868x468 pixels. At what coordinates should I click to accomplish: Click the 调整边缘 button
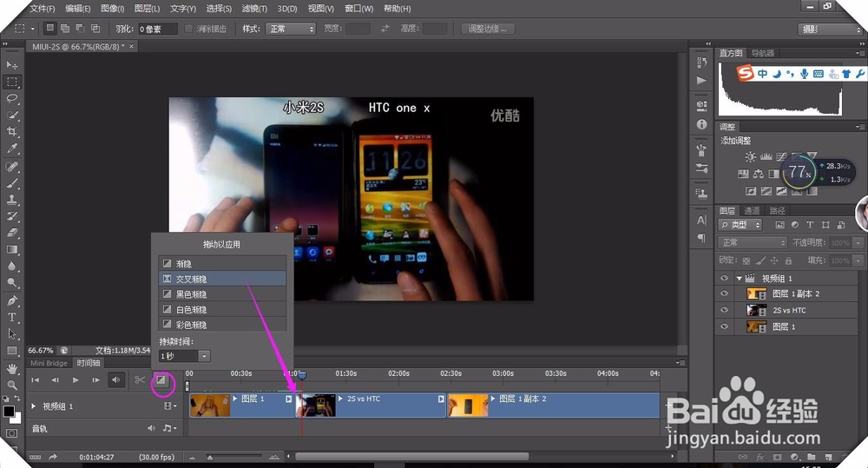[x=488, y=29]
